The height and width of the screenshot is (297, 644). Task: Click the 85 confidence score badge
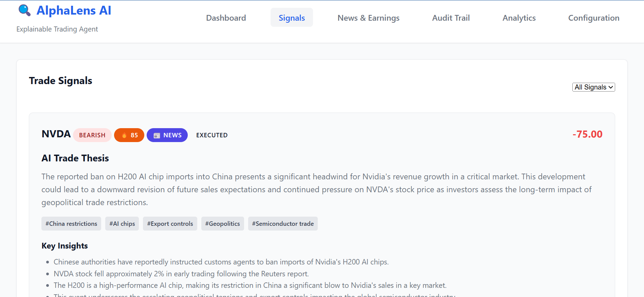(x=129, y=135)
